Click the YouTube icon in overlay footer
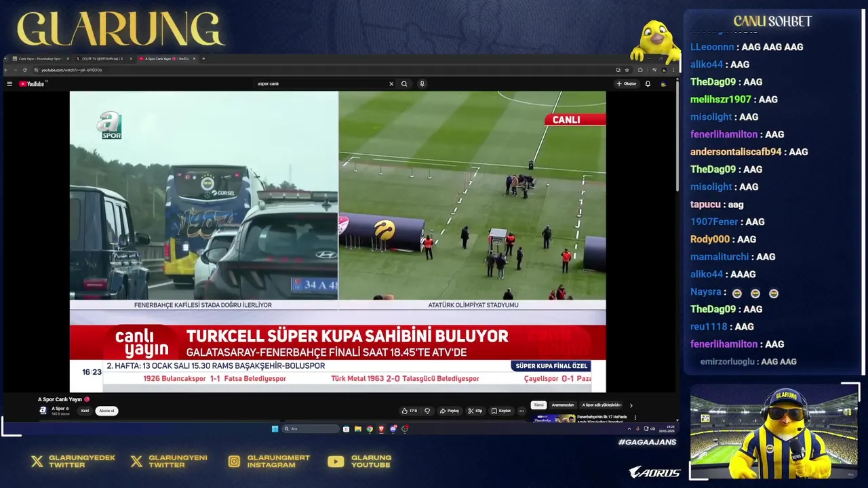Screen dimensions: 868x488 pyautogui.click(x=336, y=462)
